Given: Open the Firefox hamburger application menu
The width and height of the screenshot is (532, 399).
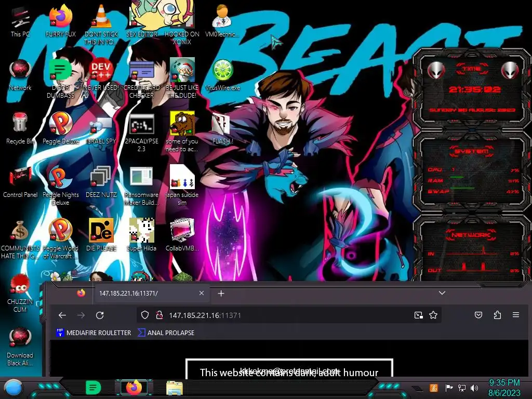Looking at the screenshot, I should [516, 315].
